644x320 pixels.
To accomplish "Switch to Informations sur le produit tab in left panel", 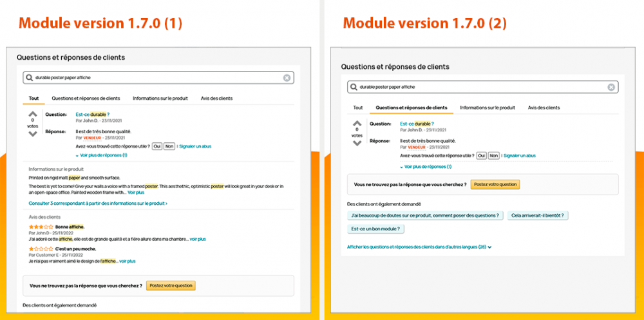I will [160, 98].
